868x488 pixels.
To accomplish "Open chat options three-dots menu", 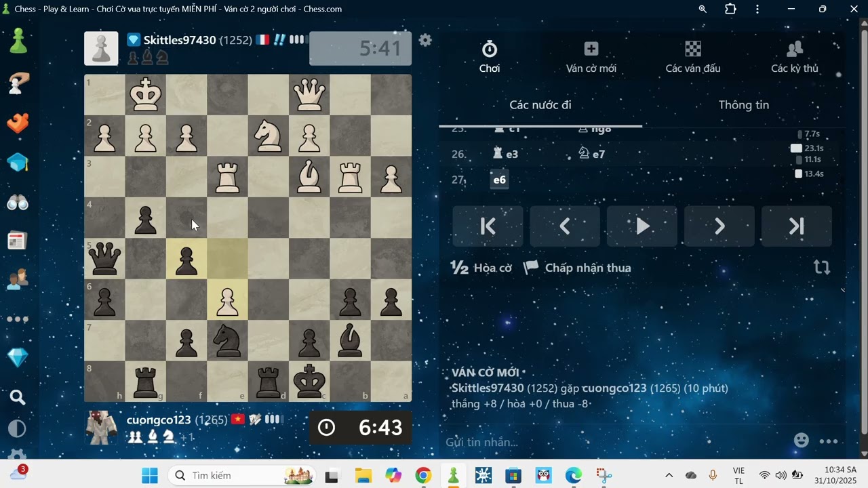I will 829,441.
